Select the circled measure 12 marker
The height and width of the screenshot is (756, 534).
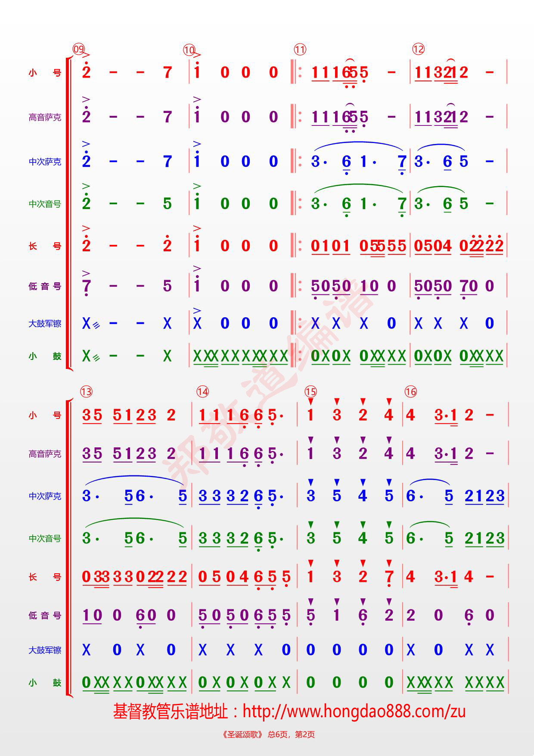click(418, 49)
